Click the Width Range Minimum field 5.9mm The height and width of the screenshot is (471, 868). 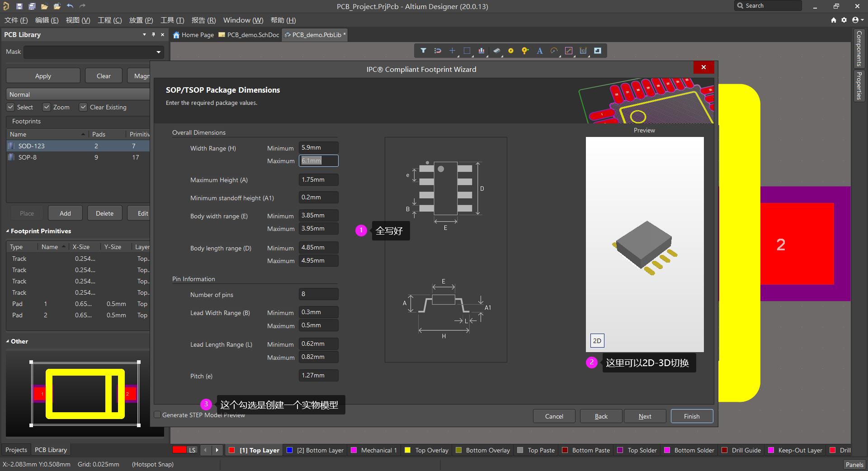pos(318,147)
